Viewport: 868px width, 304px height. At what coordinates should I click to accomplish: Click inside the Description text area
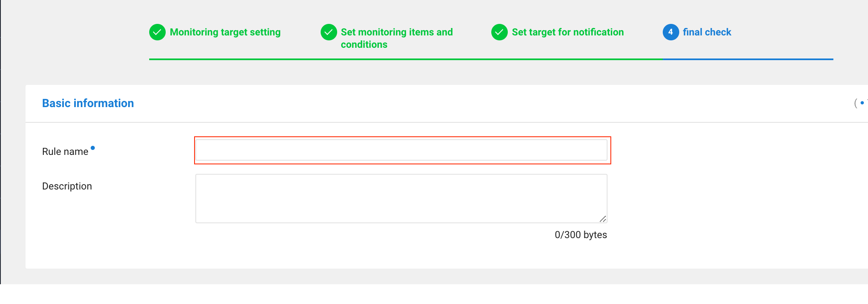pos(401,199)
